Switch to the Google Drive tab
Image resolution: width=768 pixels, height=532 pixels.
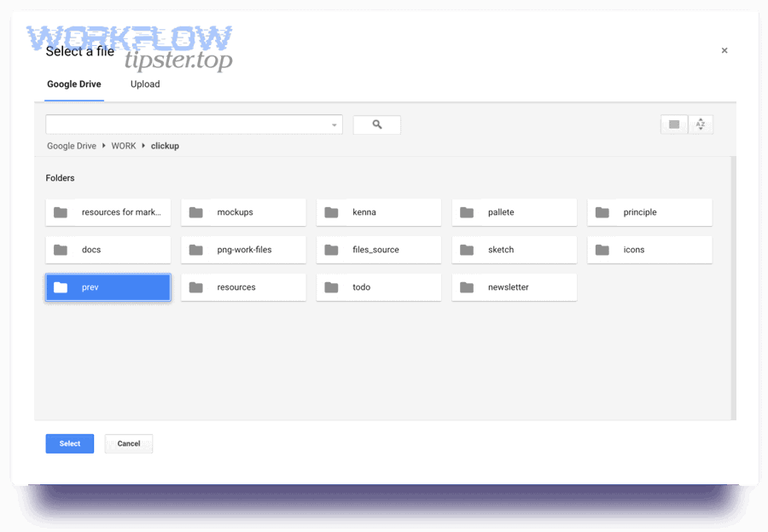[x=74, y=84]
